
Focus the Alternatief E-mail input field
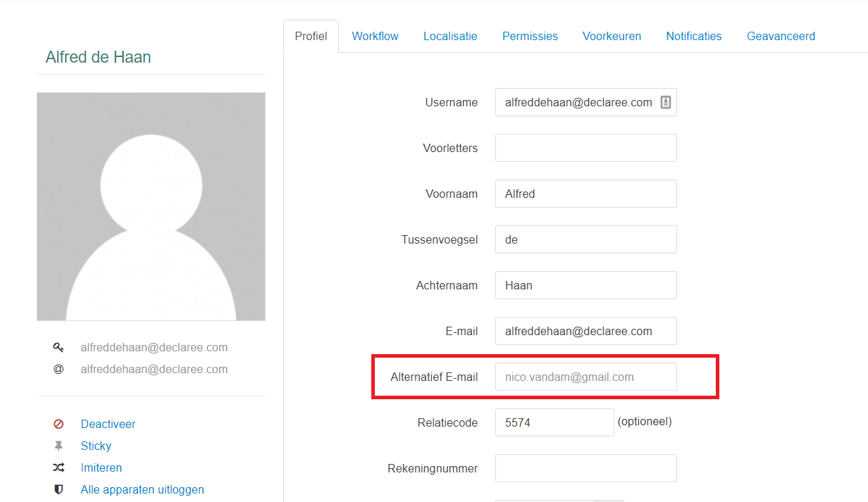(585, 377)
